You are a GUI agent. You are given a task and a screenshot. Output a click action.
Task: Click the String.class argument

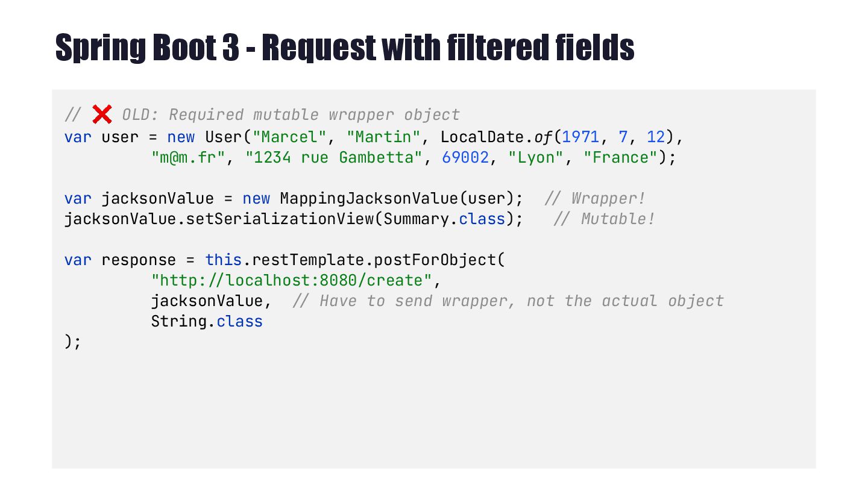tap(207, 321)
